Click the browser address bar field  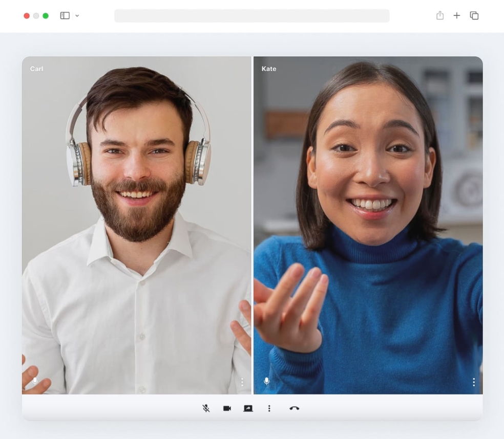tap(251, 16)
